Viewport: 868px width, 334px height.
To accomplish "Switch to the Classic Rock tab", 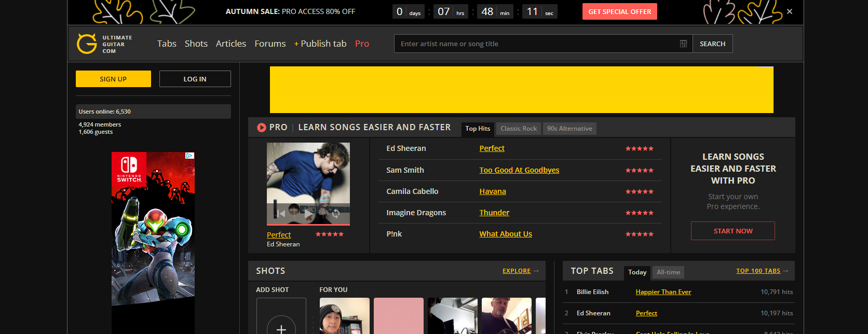I will pos(519,129).
